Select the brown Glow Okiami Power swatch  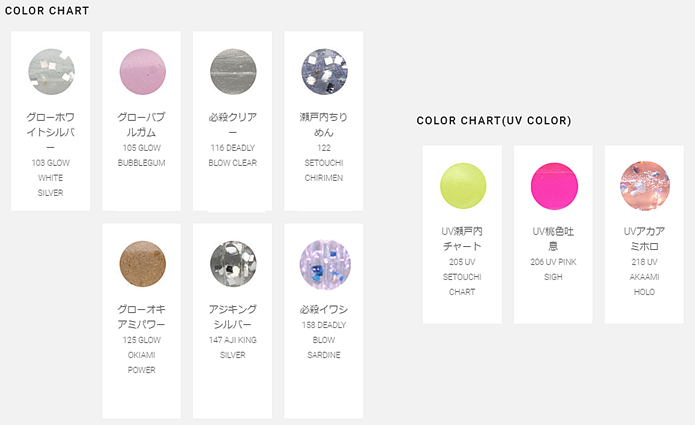(x=141, y=263)
